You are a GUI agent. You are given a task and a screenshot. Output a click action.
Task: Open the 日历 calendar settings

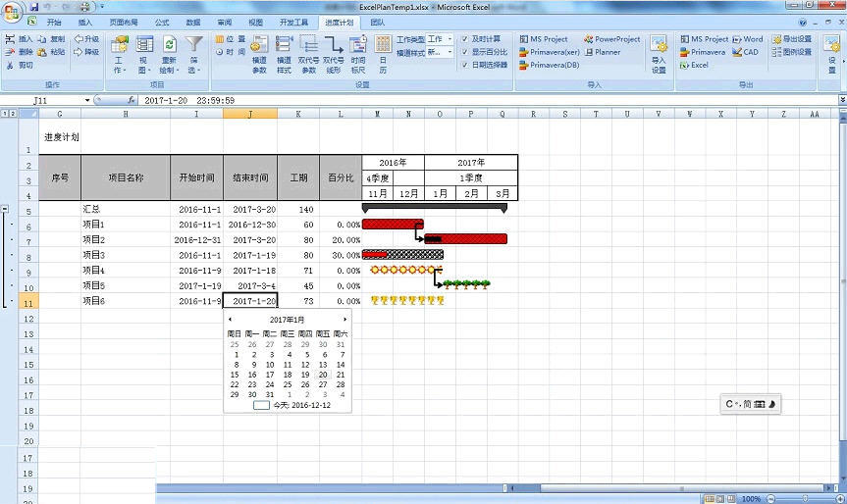coord(383,55)
